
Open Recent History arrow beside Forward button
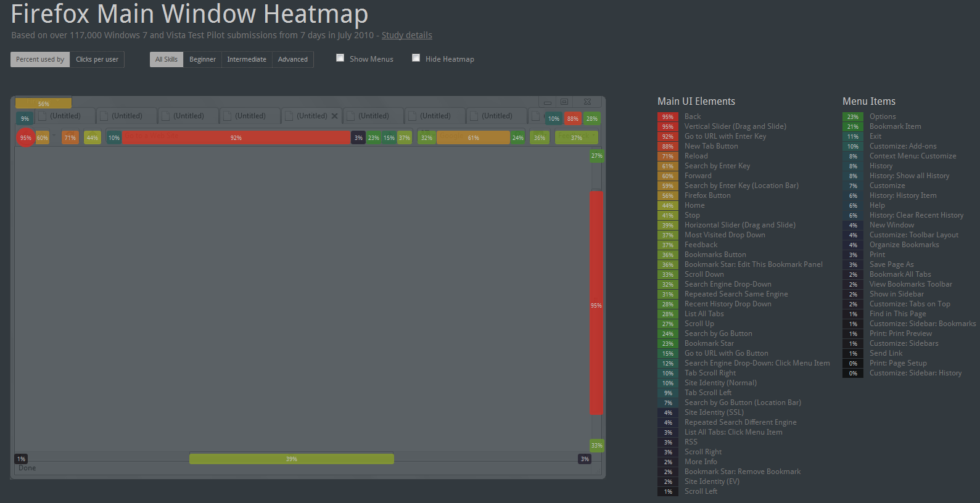pyautogui.click(x=54, y=136)
